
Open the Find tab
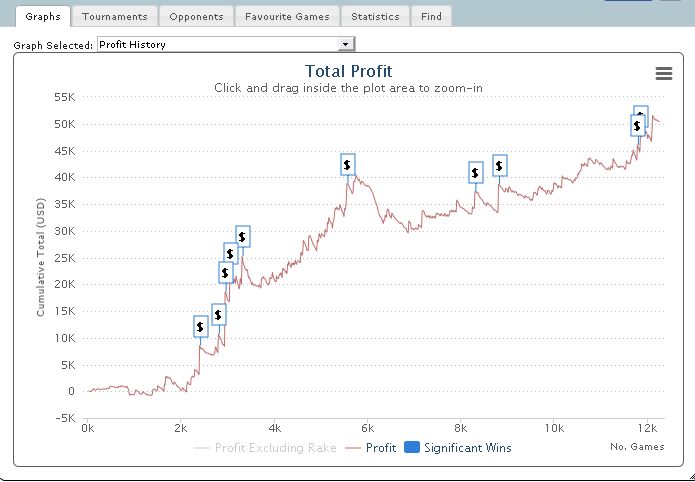pos(432,16)
